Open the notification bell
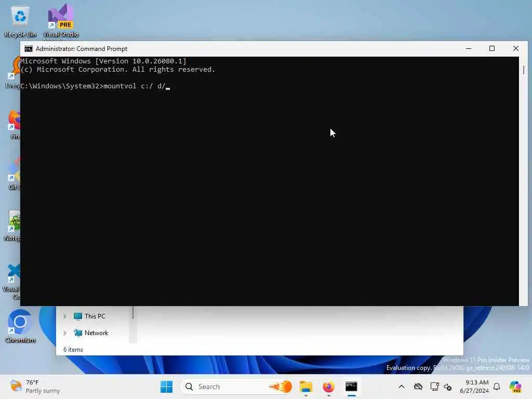The width and height of the screenshot is (532, 399). coord(497,387)
